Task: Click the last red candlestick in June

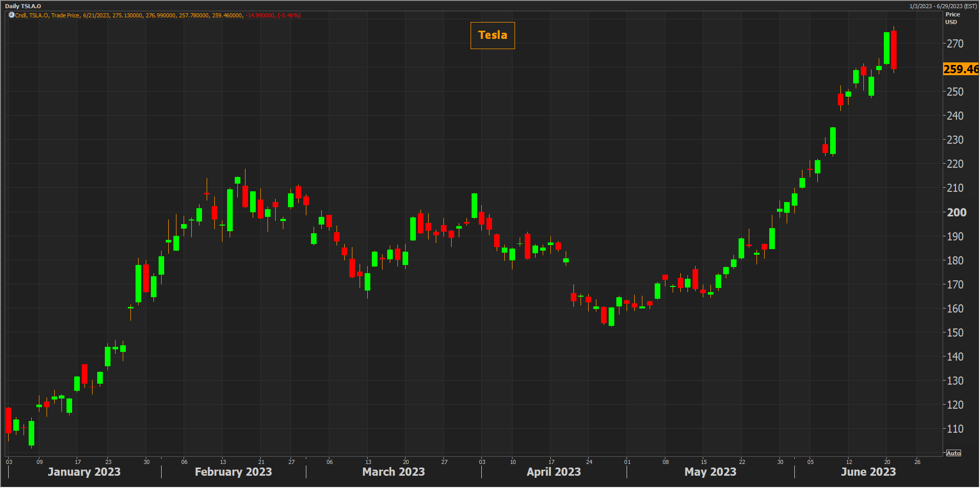Action: point(894,50)
